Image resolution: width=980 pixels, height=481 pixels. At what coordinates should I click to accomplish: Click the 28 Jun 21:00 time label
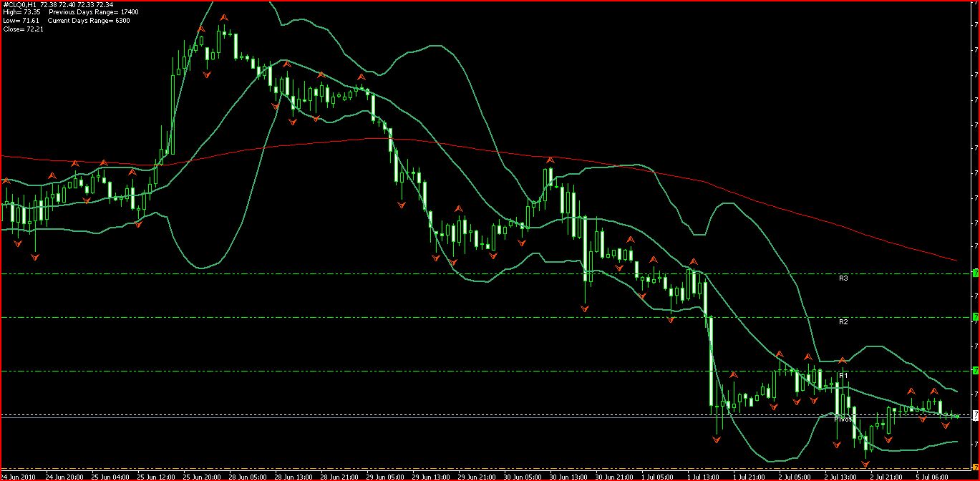click(339, 476)
